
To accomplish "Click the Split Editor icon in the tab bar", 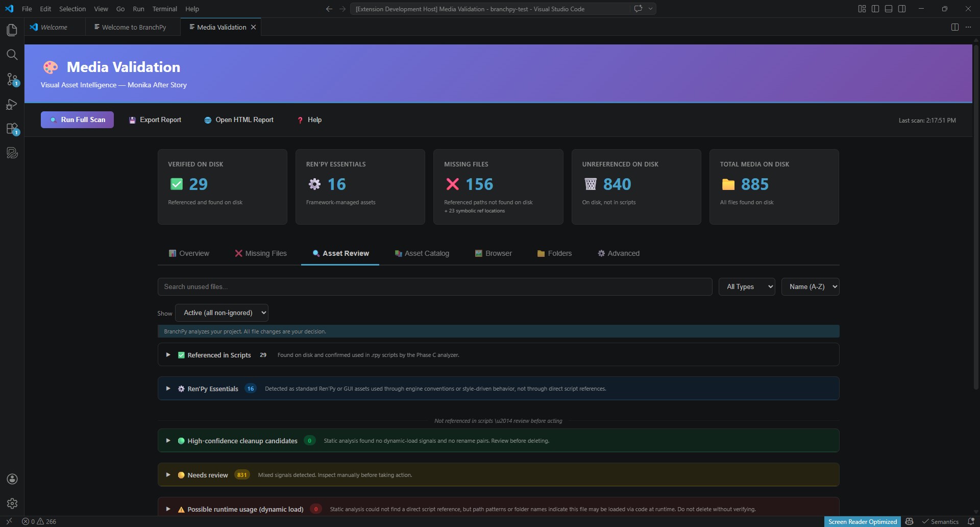I will (954, 27).
